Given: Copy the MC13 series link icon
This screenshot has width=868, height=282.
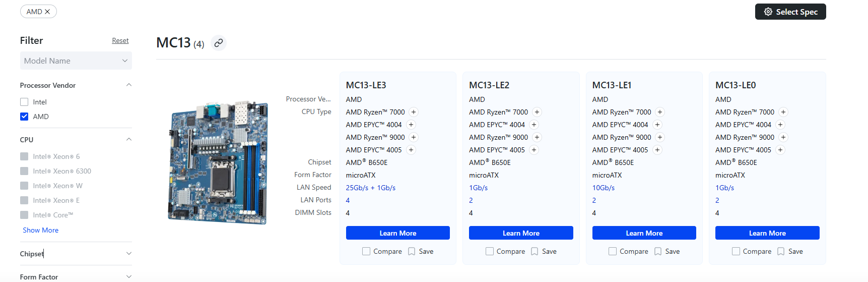Looking at the screenshot, I should pyautogui.click(x=218, y=43).
